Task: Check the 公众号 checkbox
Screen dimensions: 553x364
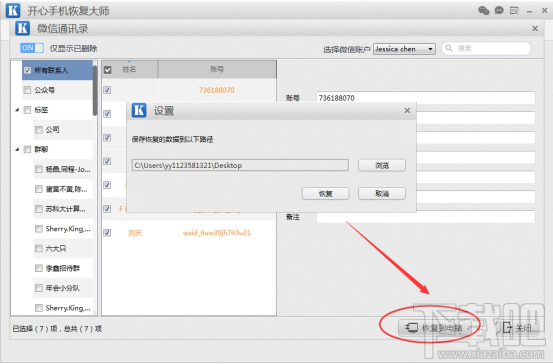Action: [x=27, y=90]
